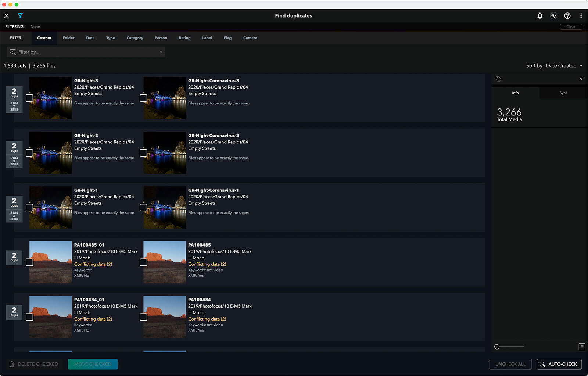Image resolution: width=588 pixels, height=376 pixels.
Task: Open the notifications bell
Action: tap(539, 16)
